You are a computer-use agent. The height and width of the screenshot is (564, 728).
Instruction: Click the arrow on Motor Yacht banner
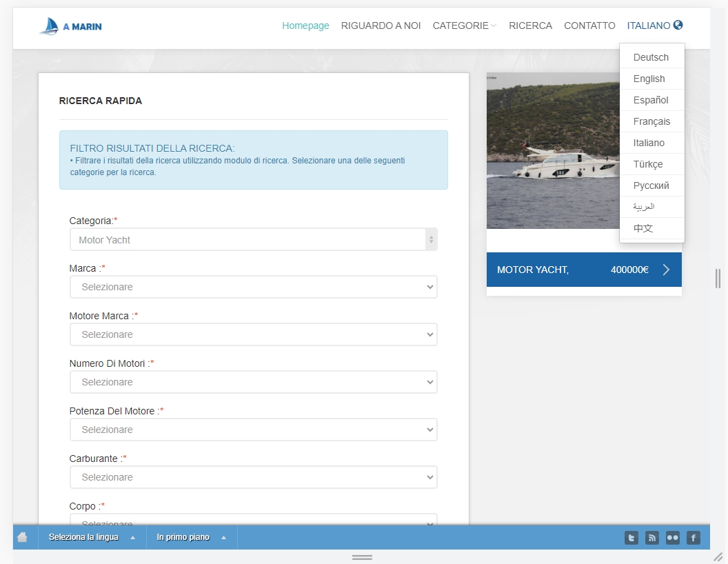666,270
